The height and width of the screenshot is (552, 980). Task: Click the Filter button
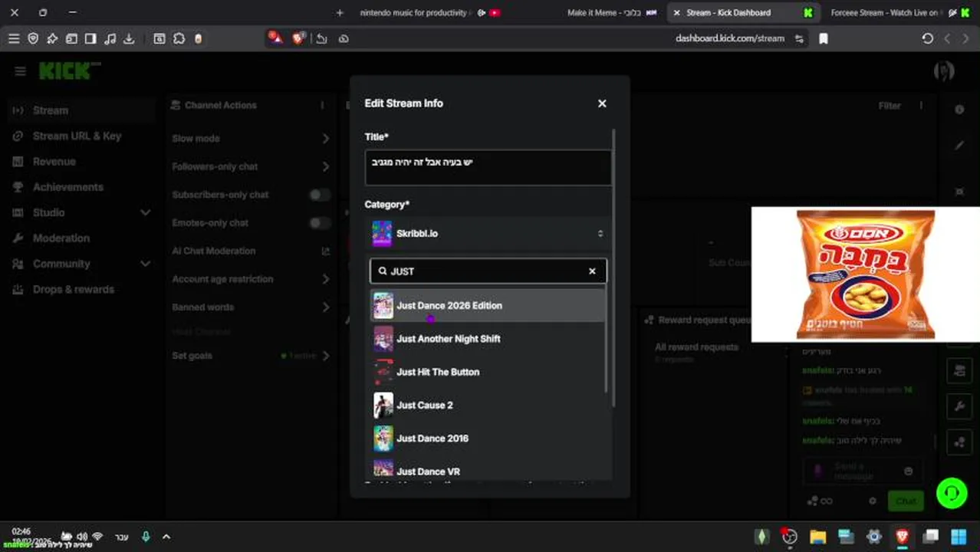(890, 106)
